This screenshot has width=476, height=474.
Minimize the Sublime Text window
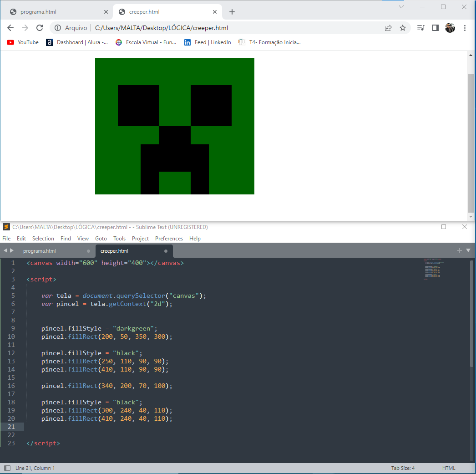[x=423, y=227]
